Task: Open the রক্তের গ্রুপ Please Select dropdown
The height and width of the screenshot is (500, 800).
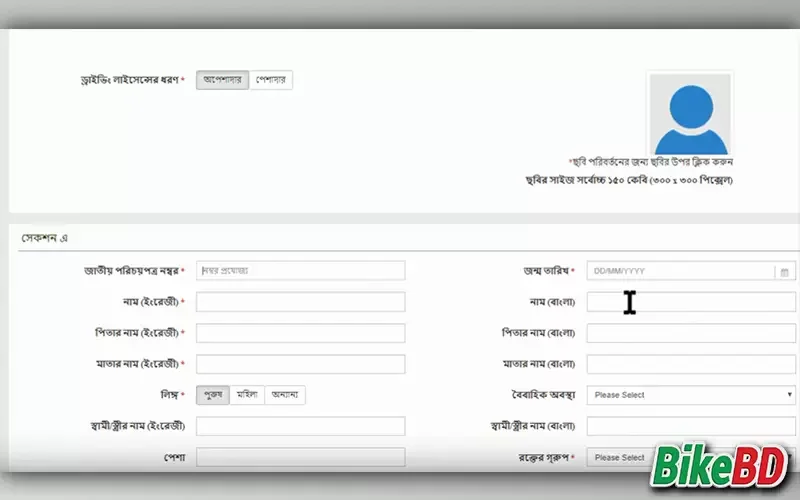Action: [x=620, y=457]
